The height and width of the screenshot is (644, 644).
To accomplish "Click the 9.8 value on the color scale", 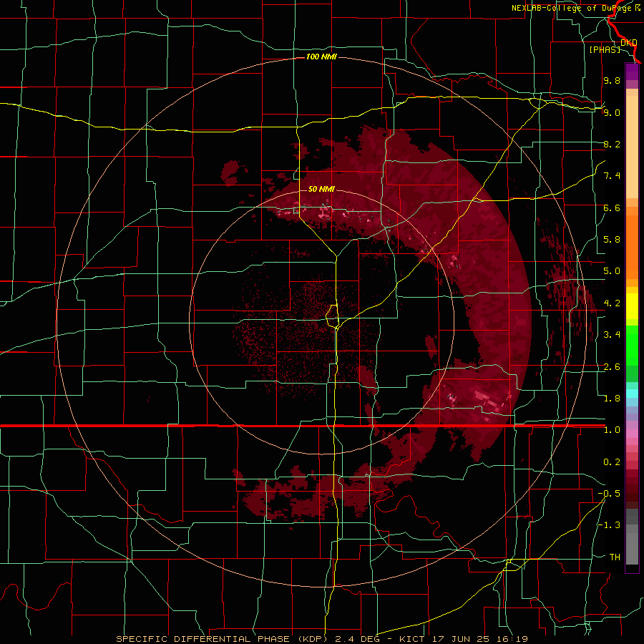I will point(612,81).
